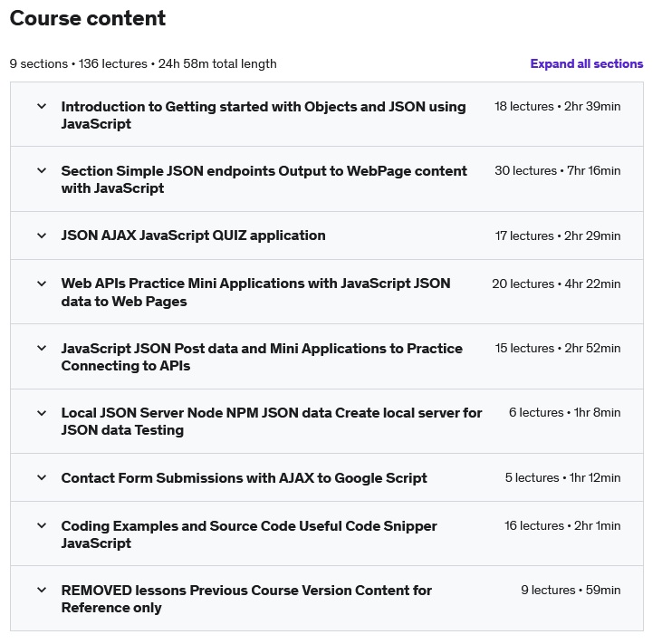Expand the Simple JSON endpoints section chevron
This screenshot has width=662, height=644.
pyautogui.click(x=42, y=170)
